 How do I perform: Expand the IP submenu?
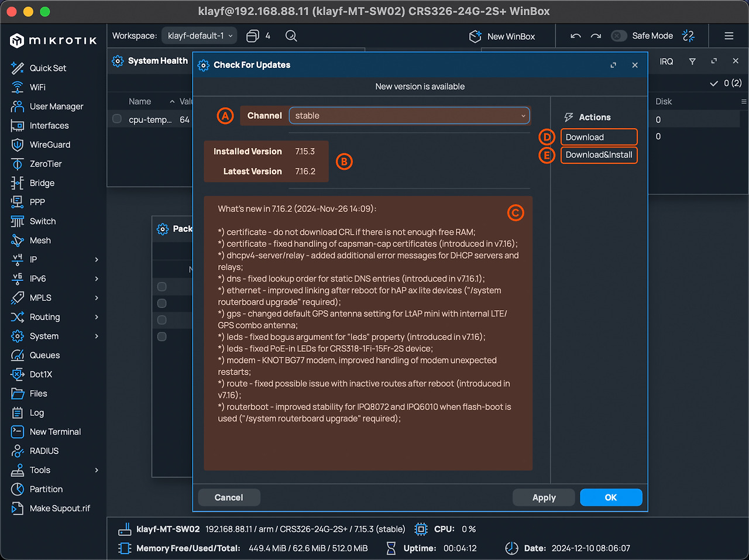coord(97,259)
